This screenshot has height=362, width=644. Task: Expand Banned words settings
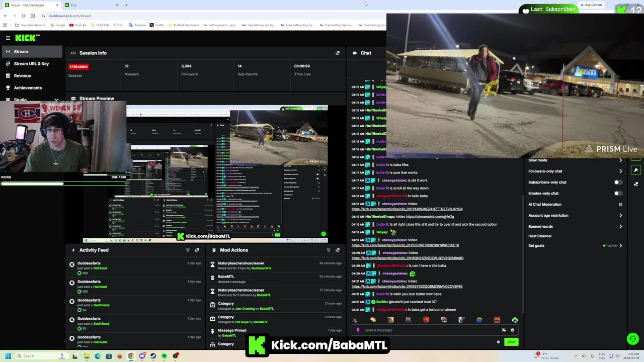click(576, 226)
